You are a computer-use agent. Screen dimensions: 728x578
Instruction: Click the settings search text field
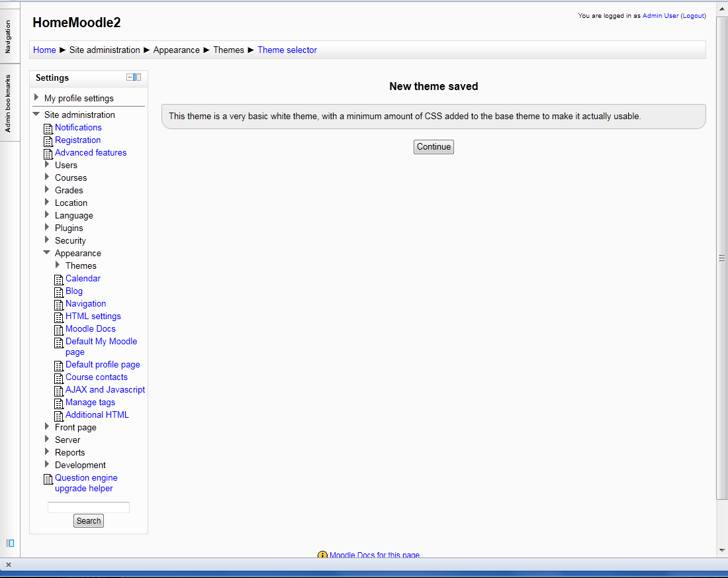pos(89,508)
